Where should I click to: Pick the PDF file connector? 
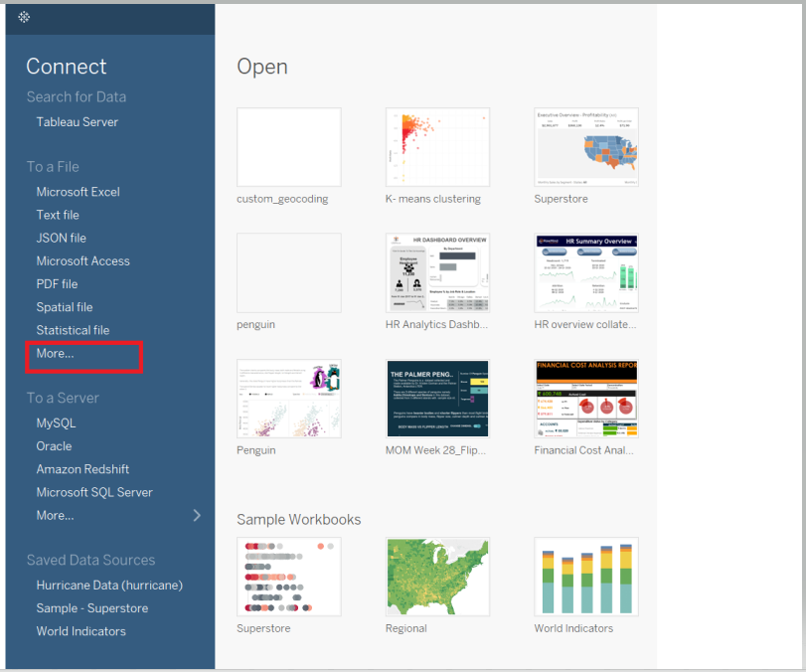tap(57, 284)
